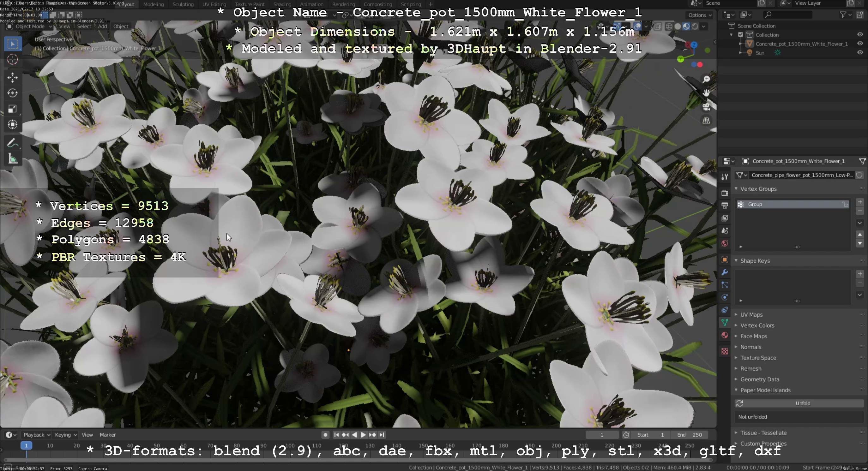Image resolution: width=868 pixels, height=471 pixels.
Task: Expand the UV Maps panel
Action: [x=751, y=314]
